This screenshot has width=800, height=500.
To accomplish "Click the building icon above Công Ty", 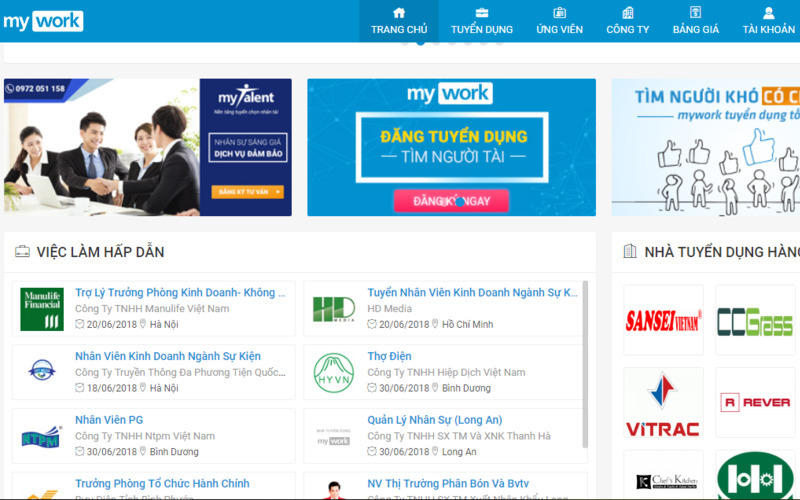I will [x=628, y=12].
